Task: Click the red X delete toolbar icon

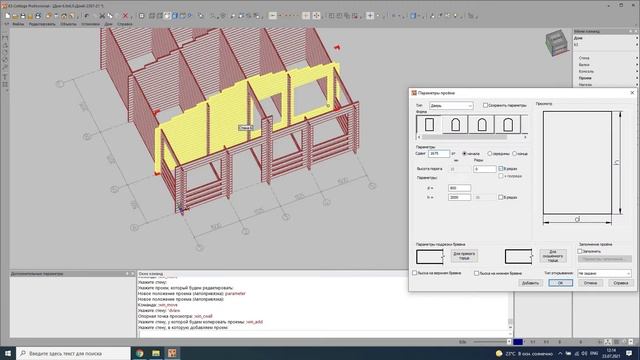Action: pos(125,16)
